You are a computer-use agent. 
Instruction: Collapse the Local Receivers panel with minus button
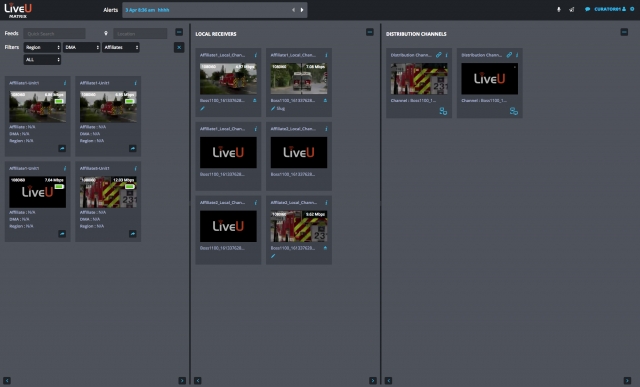point(370,32)
